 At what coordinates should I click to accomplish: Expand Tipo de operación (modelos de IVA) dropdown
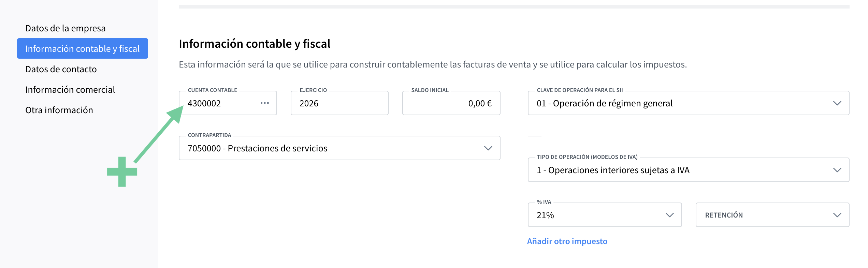click(x=689, y=170)
